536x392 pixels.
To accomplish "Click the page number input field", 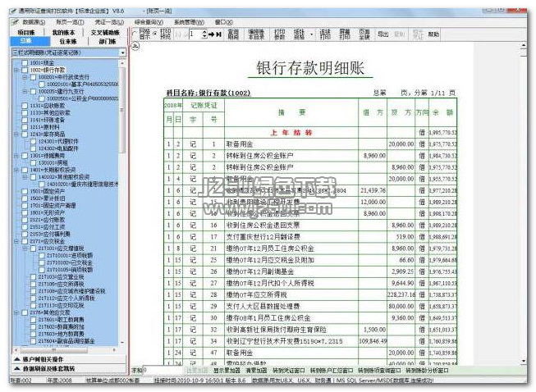I will click(195, 34).
